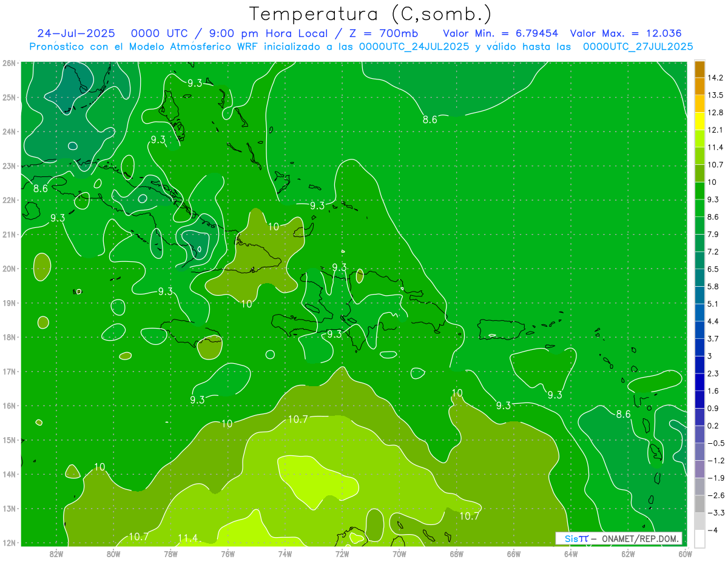Pick the gray swatch between -3.3 and -2.6

pyautogui.click(x=699, y=503)
